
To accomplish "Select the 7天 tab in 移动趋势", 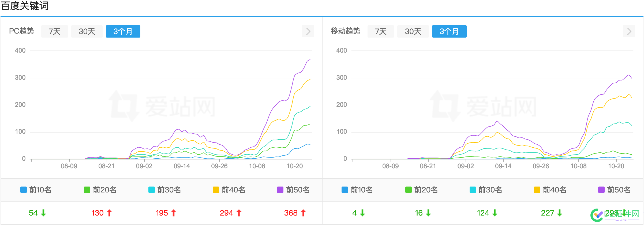I will 381,31.
